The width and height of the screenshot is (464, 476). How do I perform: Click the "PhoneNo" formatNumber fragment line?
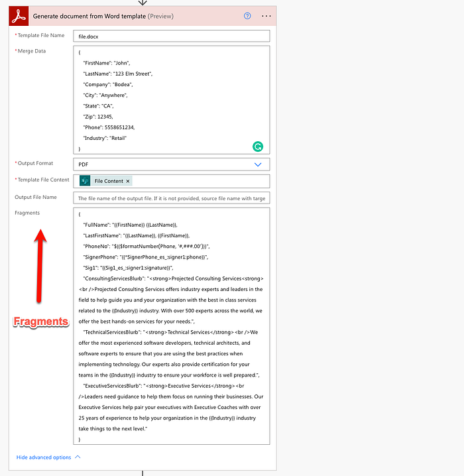coord(146,247)
